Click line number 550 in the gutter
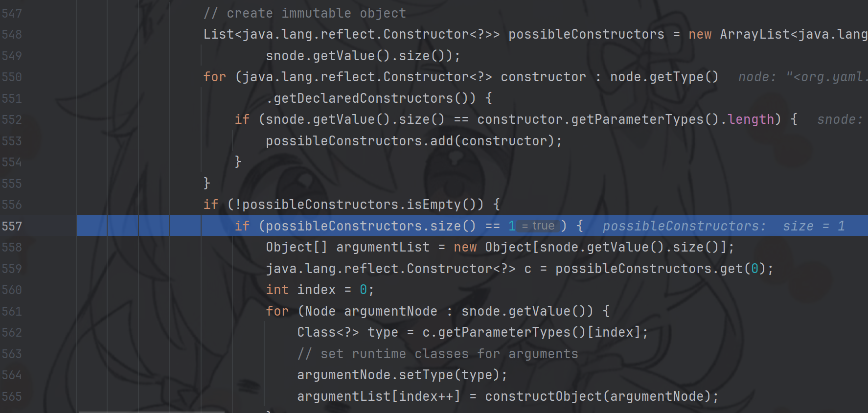Viewport: 868px width, 413px height. point(12,77)
